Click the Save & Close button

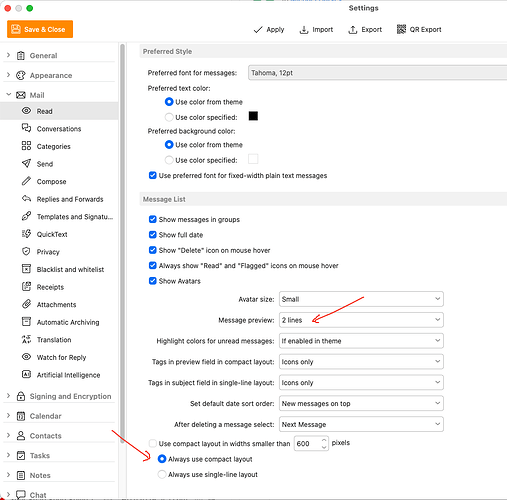[x=40, y=29]
